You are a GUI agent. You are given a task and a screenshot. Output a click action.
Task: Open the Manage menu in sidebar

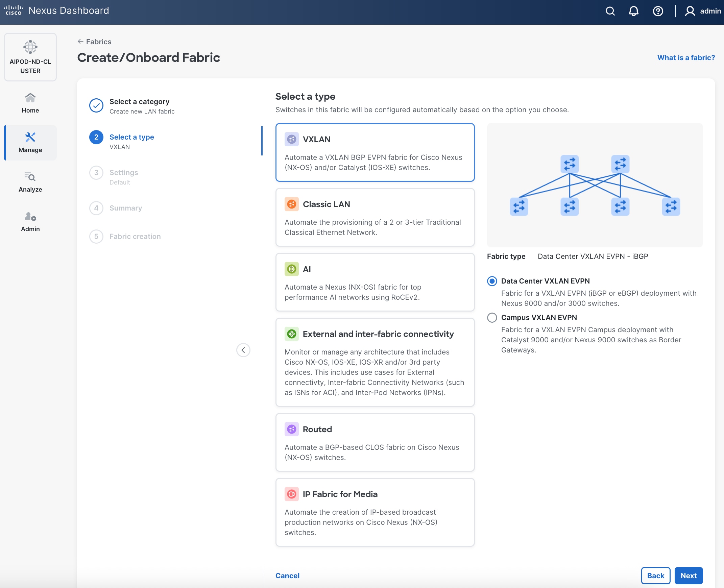coord(30,142)
